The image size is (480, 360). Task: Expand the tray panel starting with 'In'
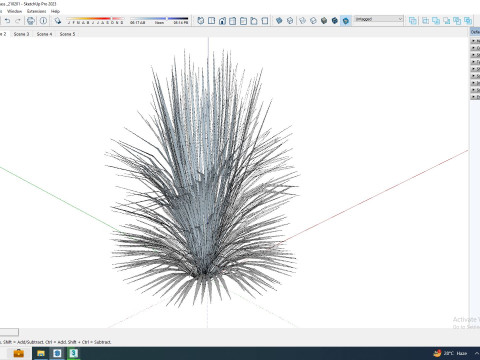[x=475, y=83]
